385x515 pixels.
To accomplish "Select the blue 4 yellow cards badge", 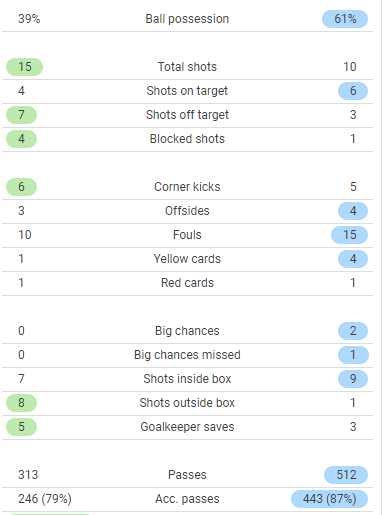I will tap(353, 259).
